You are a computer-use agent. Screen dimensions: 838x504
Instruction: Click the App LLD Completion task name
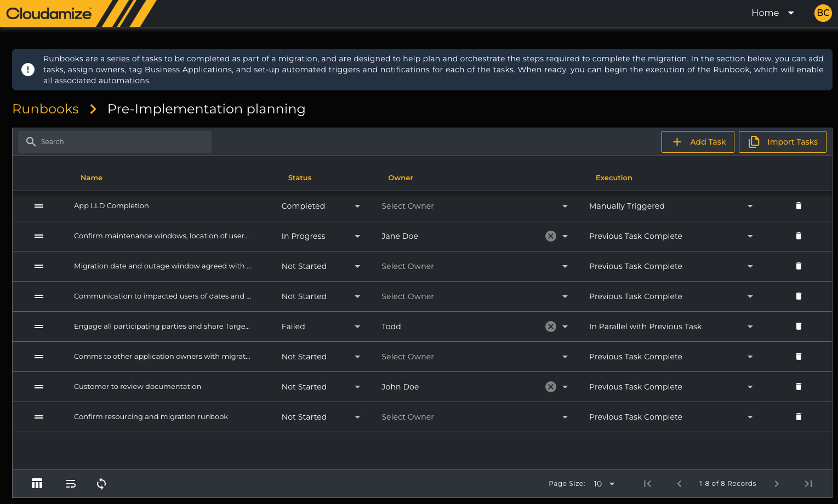tap(111, 206)
